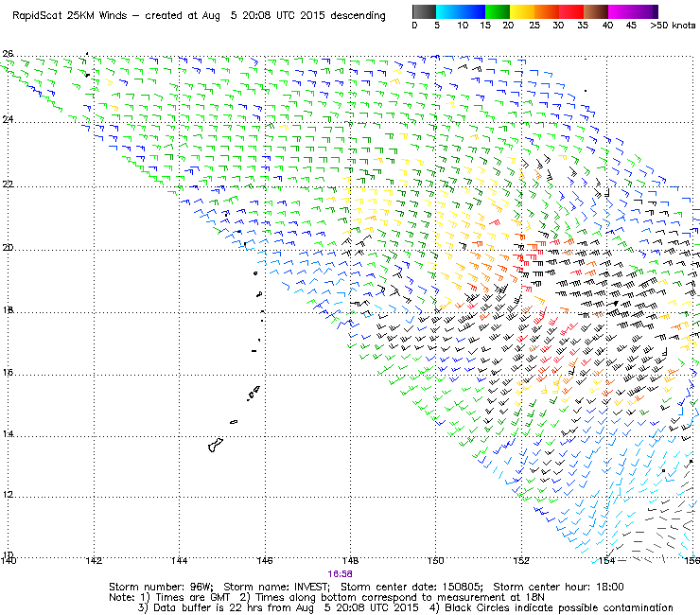
Task: Click the '35' label under the color bar
Action: tap(583, 26)
